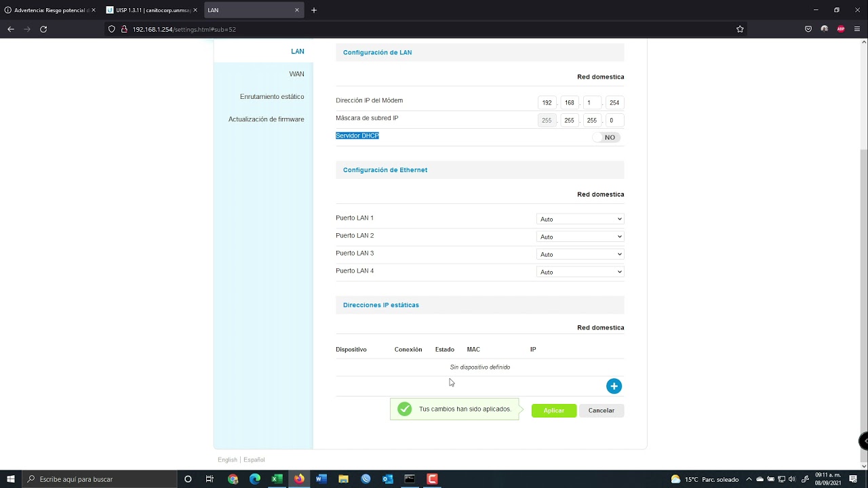Image resolution: width=868 pixels, height=488 pixels.
Task: Open the WAN settings section
Action: pos(296,74)
